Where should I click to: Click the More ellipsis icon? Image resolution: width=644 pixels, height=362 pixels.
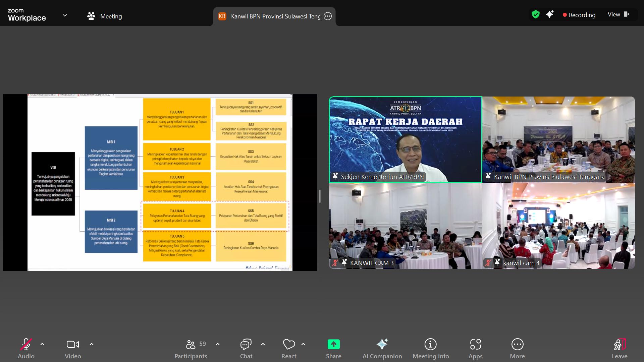point(517,344)
